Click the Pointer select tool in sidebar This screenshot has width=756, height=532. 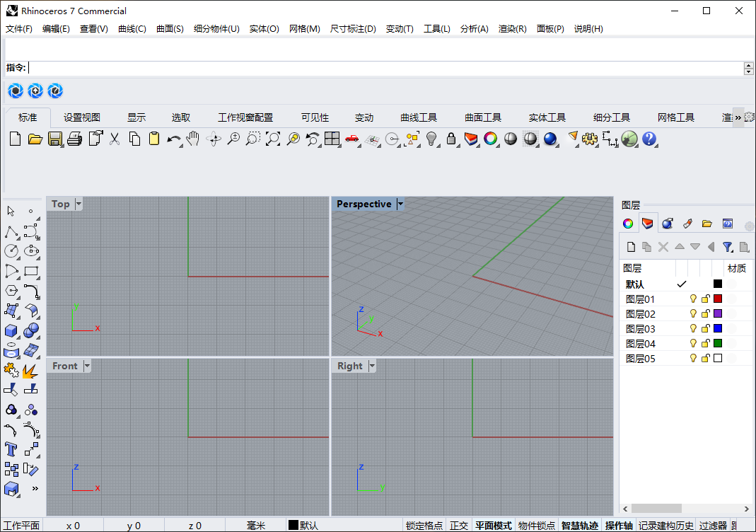tap(11, 212)
